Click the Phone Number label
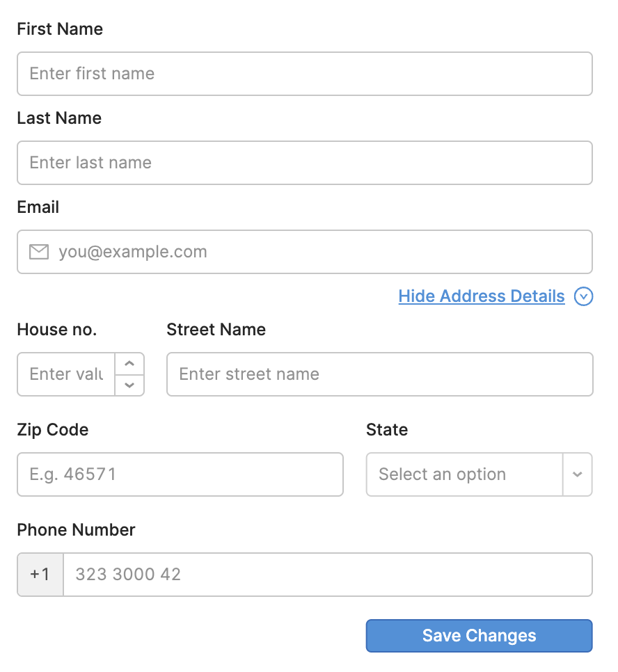 76,530
